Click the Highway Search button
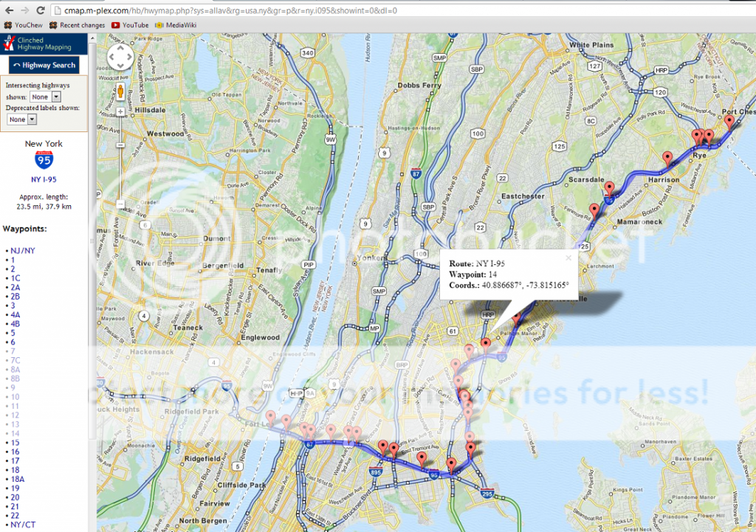 click(44, 65)
